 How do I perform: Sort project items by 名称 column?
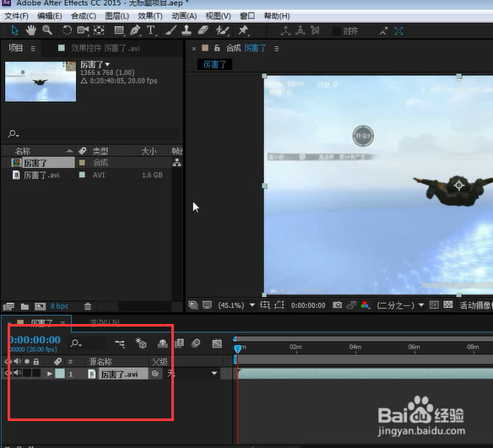click(23, 151)
